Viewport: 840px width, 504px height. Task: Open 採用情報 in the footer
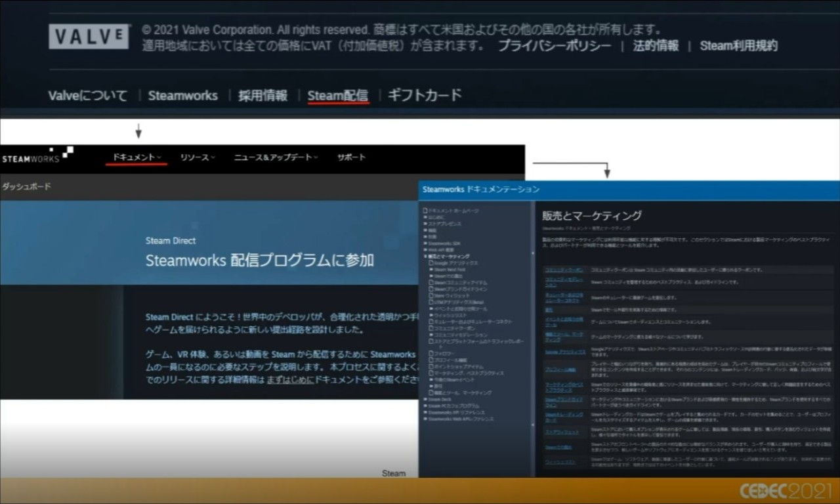(x=262, y=95)
